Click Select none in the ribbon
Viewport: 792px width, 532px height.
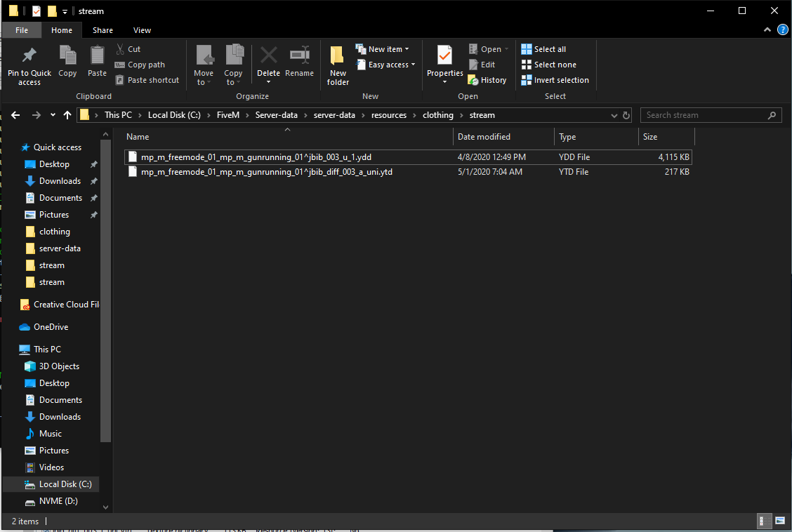point(548,65)
